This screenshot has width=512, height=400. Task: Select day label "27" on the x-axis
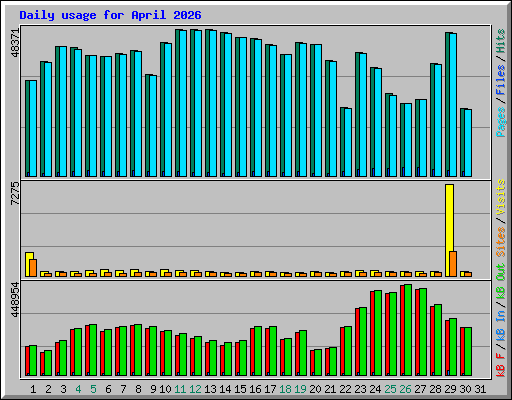click(x=420, y=389)
